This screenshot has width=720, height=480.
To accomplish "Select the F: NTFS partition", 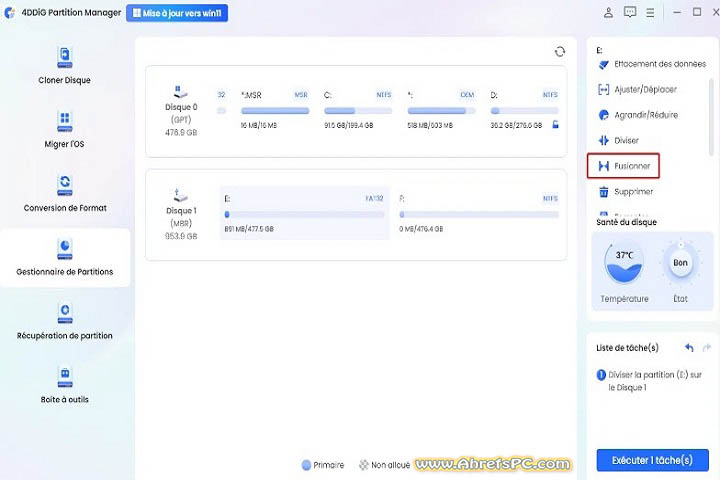I will coord(479,213).
